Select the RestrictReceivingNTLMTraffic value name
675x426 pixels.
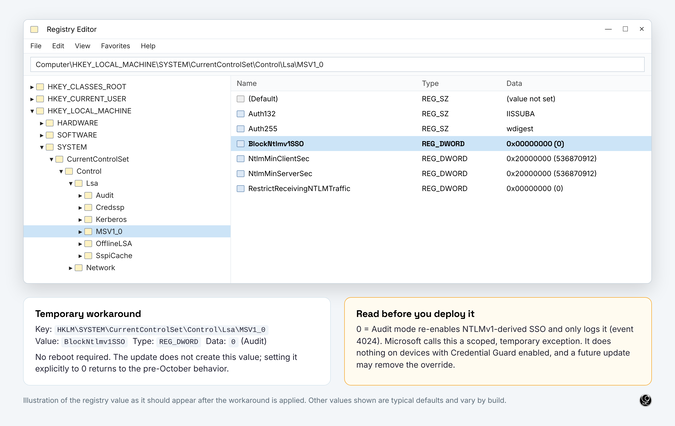[x=299, y=188]
